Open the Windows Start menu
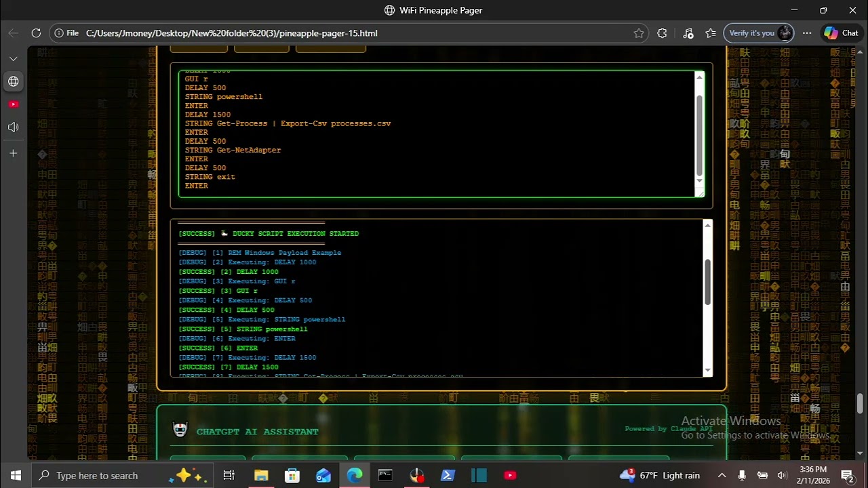This screenshot has height=488, width=868. click(16, 475)
